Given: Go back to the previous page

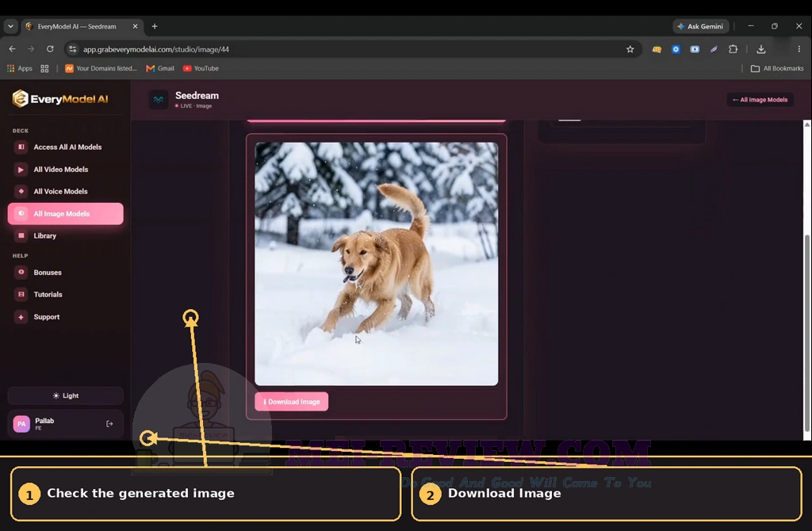Looking at the screenshot, I should (x=13, y=49).
